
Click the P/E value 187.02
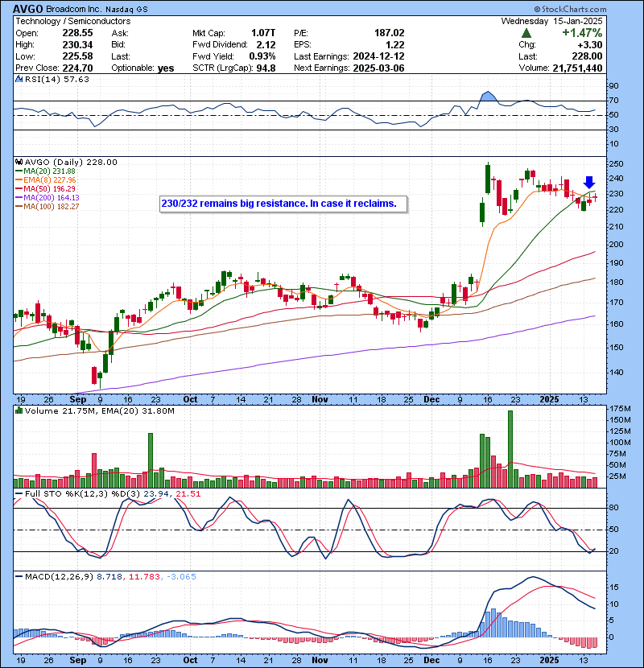389,33
